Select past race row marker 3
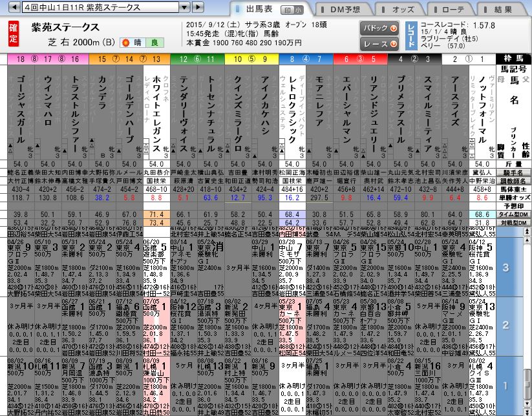Image resolution: width=532 pixels, height=416 pixels. click(505, 267)
